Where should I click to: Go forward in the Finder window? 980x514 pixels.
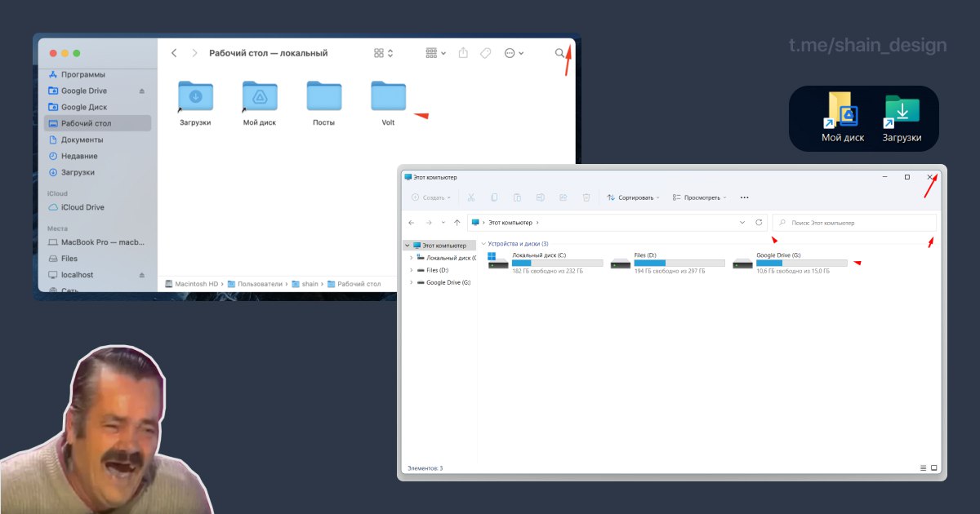tap(194, 53)
